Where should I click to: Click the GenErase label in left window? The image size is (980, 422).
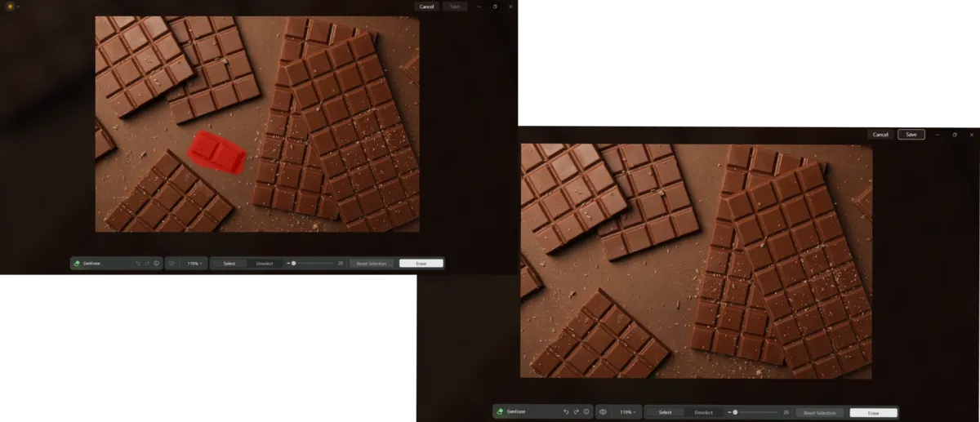coord(91,264)
